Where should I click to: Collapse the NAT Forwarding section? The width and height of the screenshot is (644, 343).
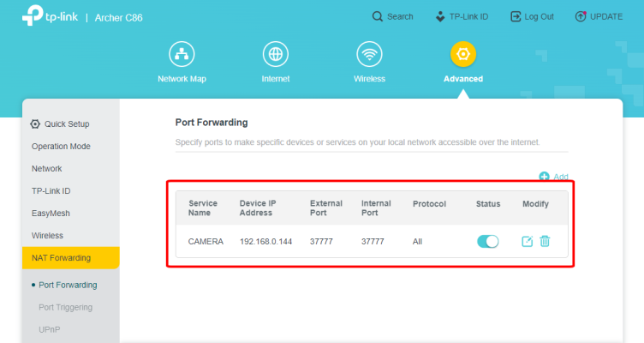coord(70,258)
